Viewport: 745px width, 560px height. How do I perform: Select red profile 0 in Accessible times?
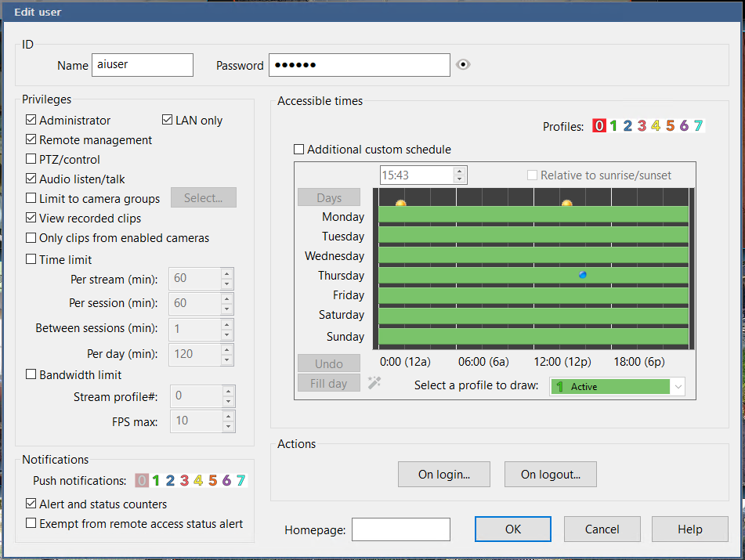click(599, 126)
